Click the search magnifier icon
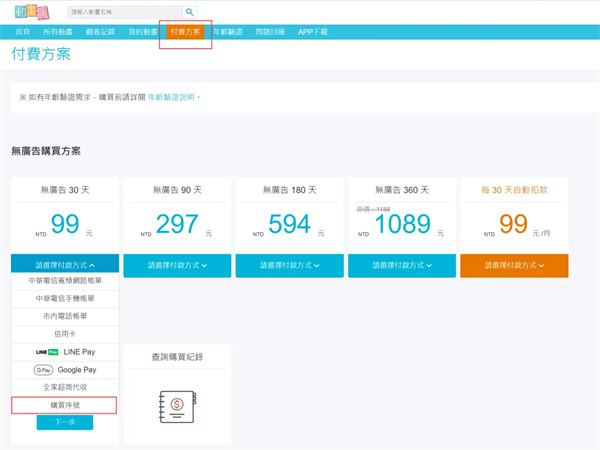Screen dimensions: 600x450 pos(190,12)
